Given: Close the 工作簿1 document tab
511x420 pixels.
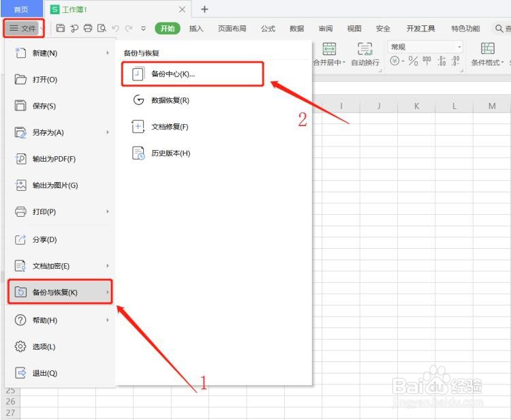Looking at the screenshot, I should tap(182, 10).
